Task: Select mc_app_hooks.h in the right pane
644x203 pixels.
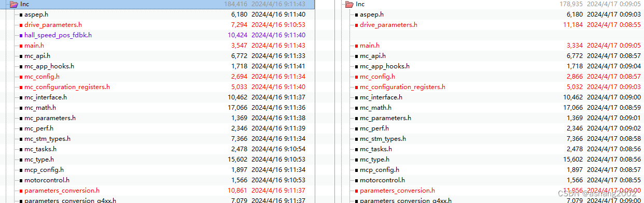Action: pyautogui.click(x=385, y=66)
